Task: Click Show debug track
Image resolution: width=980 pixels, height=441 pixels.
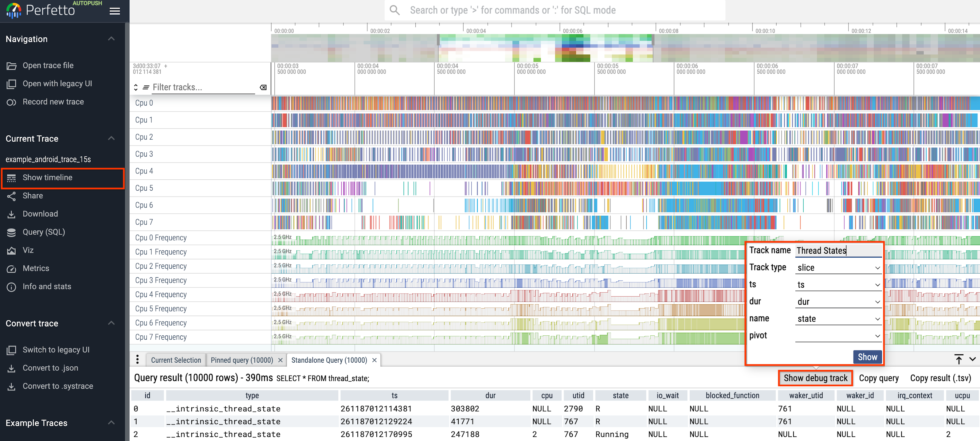Action: tap(815, 378)
